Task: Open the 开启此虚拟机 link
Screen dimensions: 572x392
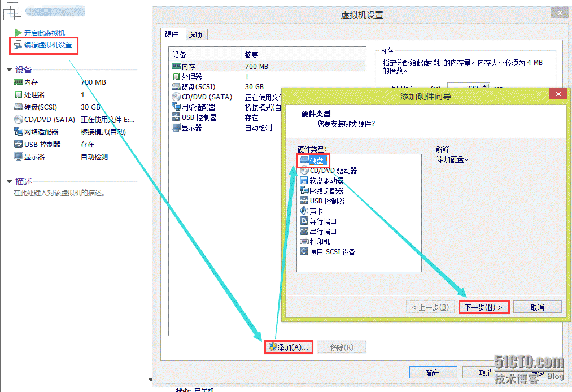Action: click(45, 33)
